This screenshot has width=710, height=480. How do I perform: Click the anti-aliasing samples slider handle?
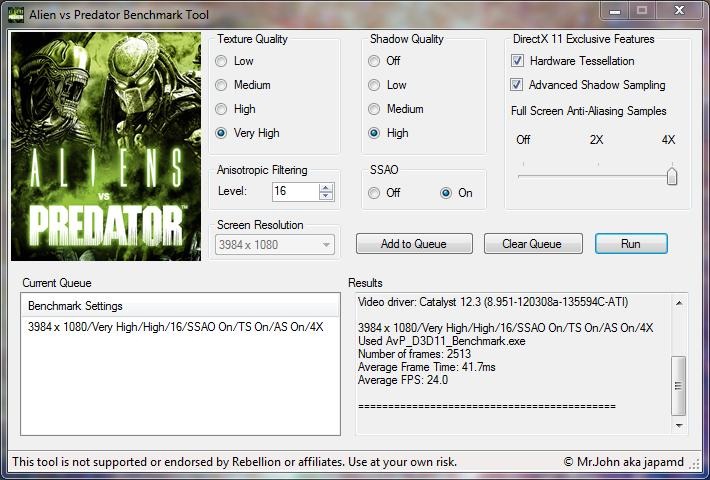[671, 176]
